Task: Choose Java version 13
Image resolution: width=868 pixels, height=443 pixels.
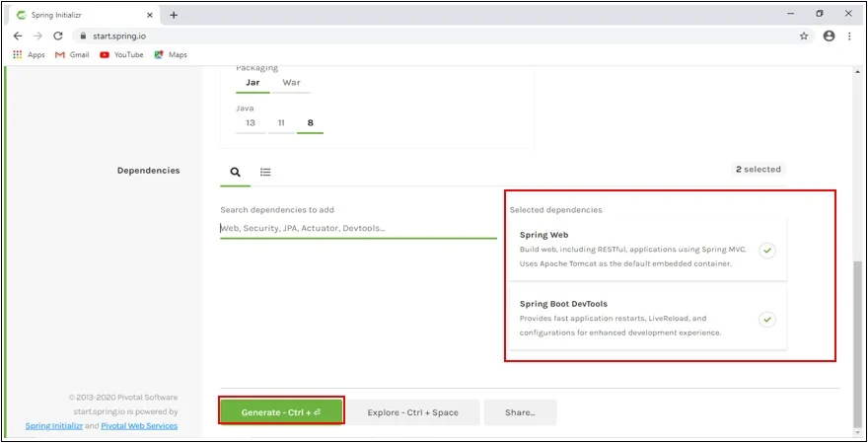Action: tap(251, 123)
